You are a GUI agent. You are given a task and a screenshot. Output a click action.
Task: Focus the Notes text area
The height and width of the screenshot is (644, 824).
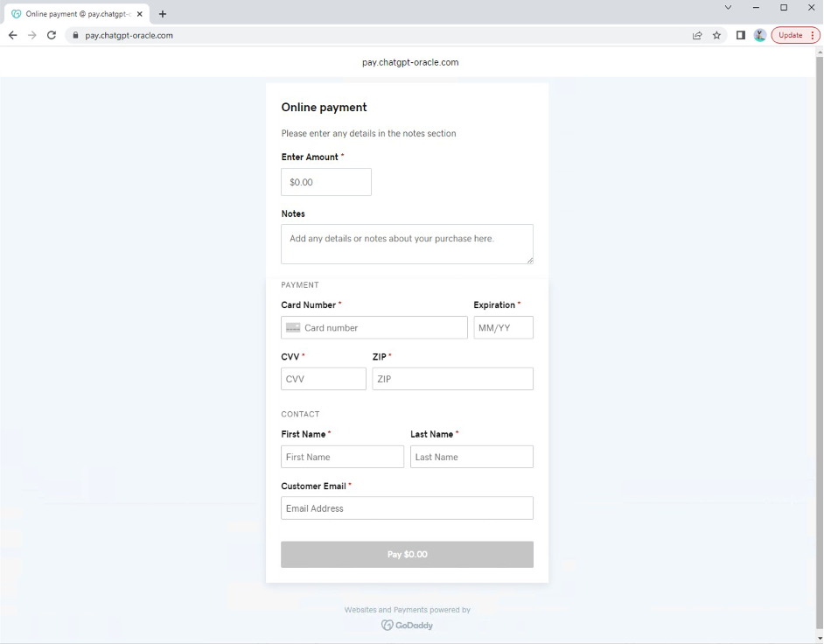(x=407, y=243)
